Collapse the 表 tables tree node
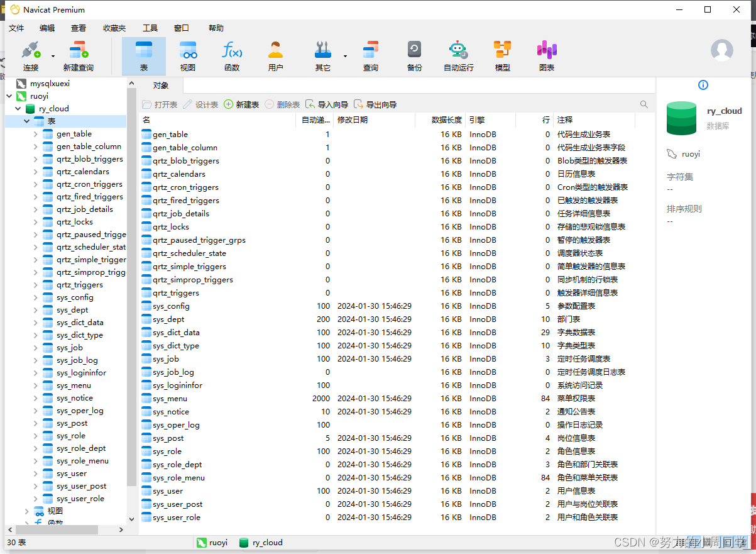Image resolution: width=756 pixels, height=554 pixels. [x=27, y=121]
